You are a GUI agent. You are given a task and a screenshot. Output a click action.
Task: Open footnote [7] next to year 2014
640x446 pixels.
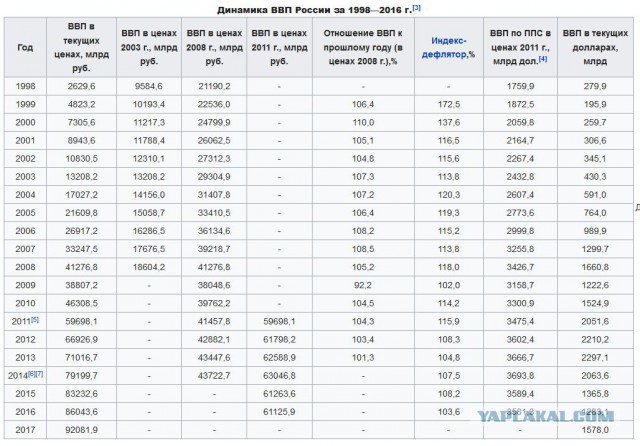point(39,374)
